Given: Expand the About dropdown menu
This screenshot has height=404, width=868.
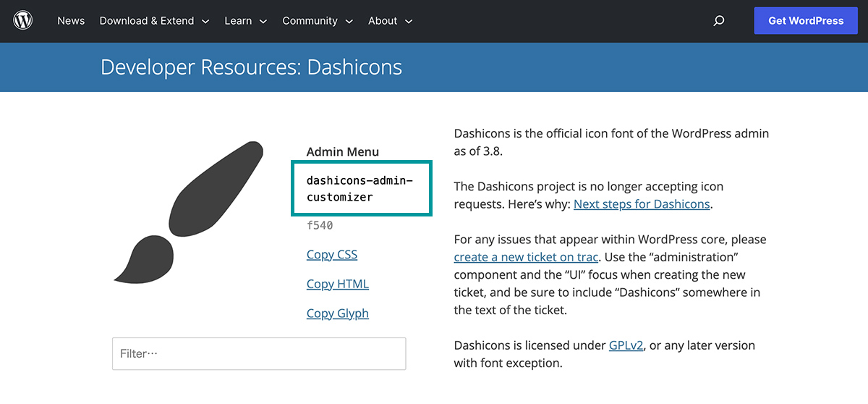Looking at the screenshot, I should 390,21.
